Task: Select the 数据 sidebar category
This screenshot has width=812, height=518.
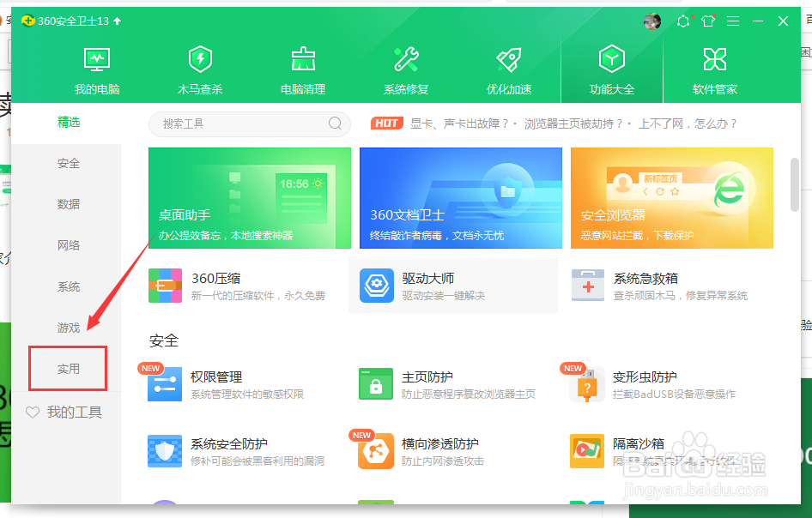Action: coord(69,204)
